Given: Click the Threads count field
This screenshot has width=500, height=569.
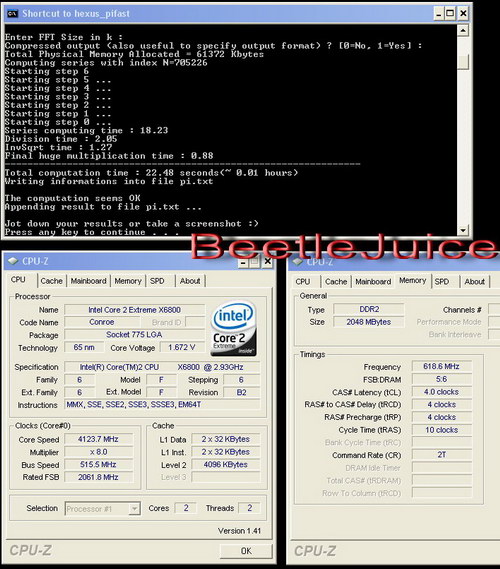Looking at the screenshot, I should click(250, 508).
